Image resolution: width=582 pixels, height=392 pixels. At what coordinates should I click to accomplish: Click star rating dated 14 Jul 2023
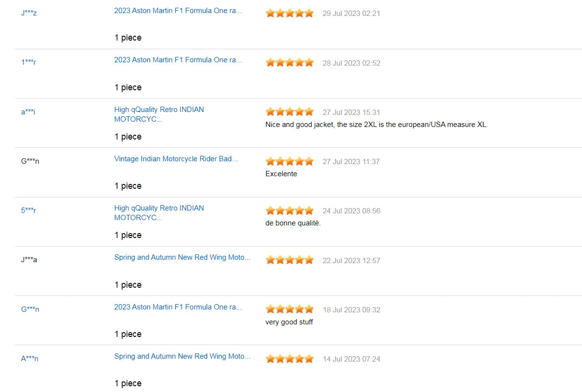pos(289,359)
